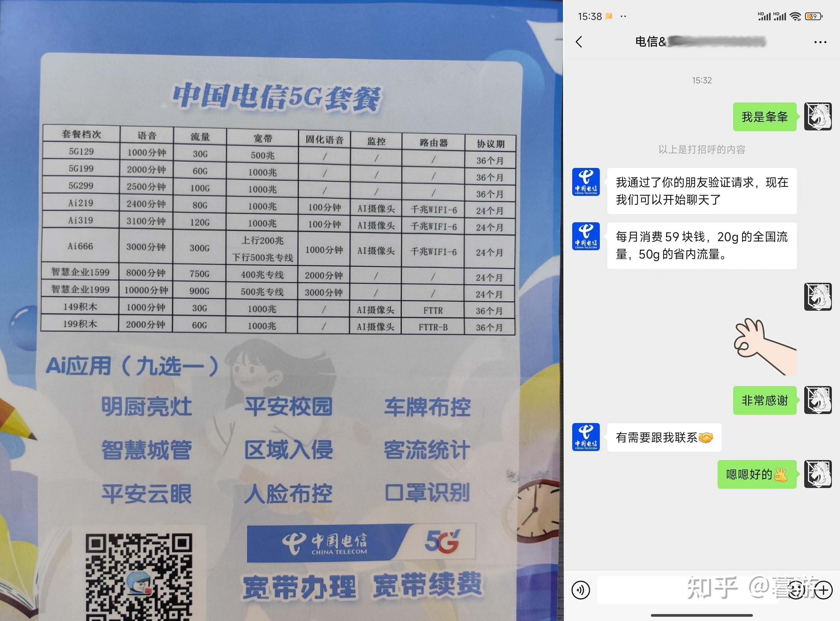Tap the QR code on the flyer
This screenshot has width=840, height=621.
point(139,577)
